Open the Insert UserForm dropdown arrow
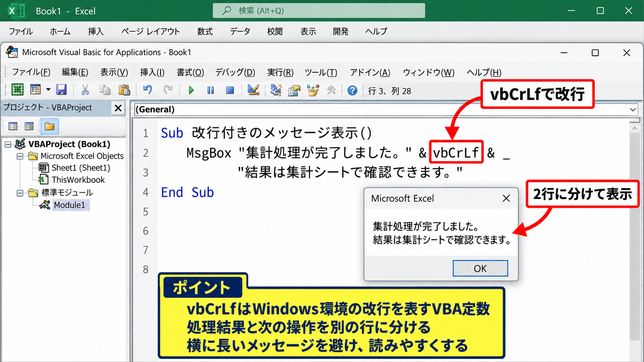The image size is (644, 362). pos(48,90)
